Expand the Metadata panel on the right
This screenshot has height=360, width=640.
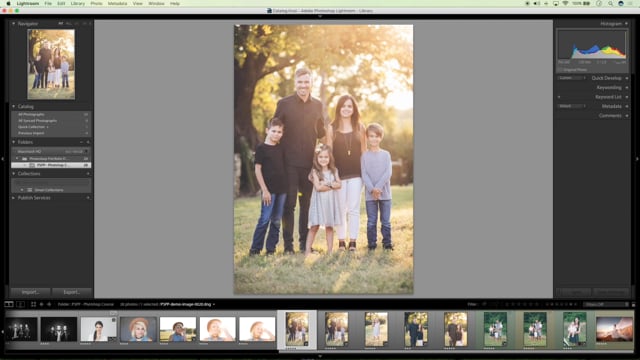coord(627,106)
